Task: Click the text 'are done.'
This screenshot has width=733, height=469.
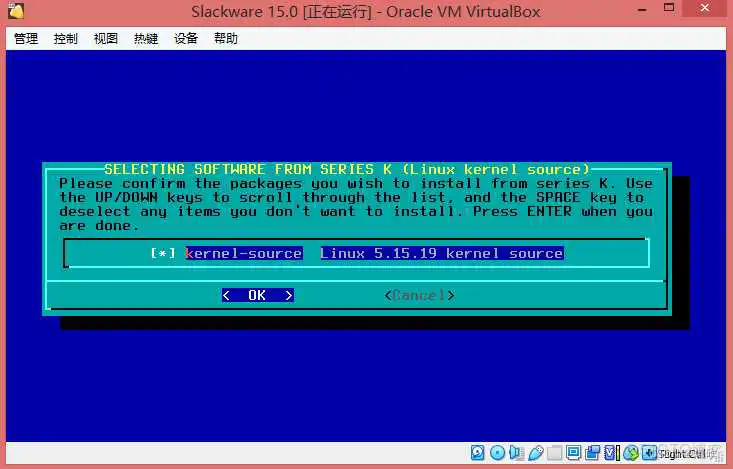Action: click(99, 226)
